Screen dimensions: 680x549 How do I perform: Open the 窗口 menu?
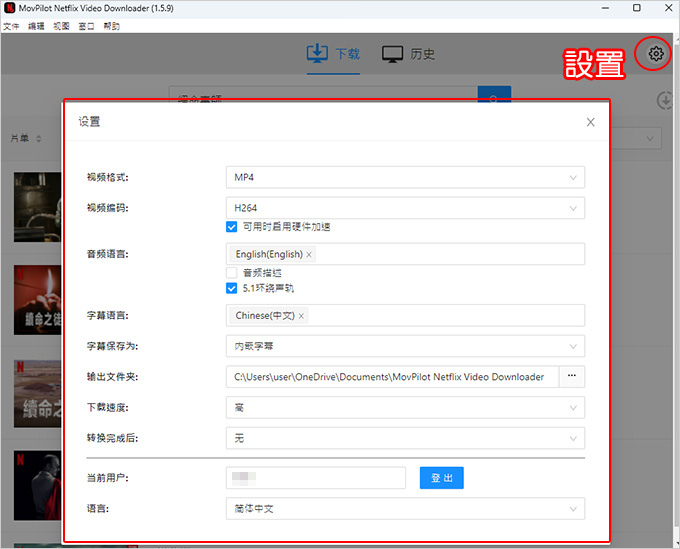(86, 26)
